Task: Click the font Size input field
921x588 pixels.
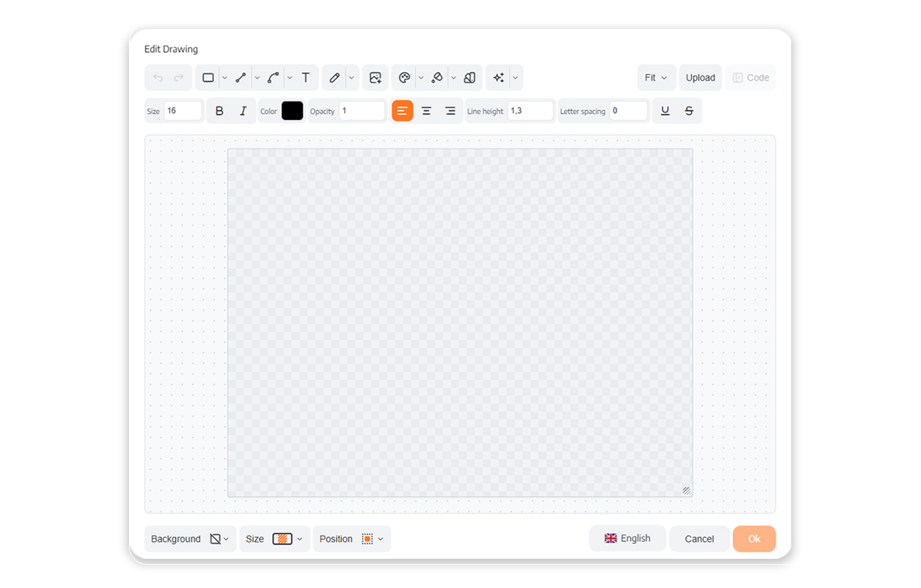Action: 183,111
